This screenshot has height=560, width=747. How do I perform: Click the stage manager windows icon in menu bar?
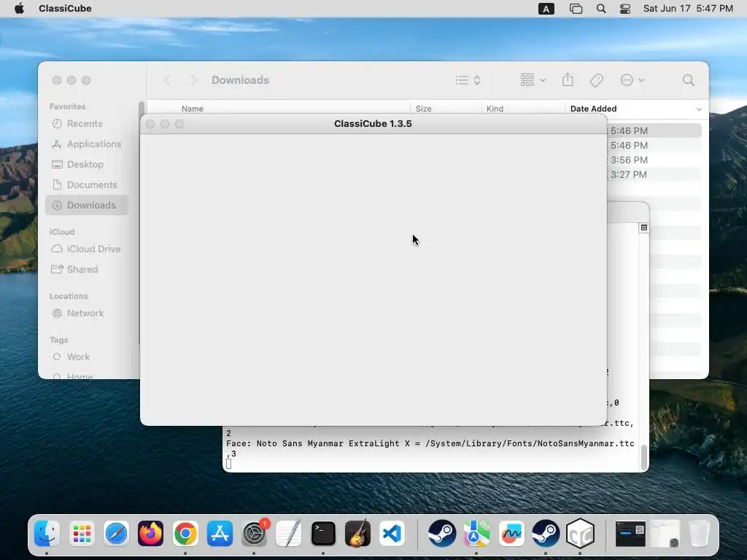576,9
